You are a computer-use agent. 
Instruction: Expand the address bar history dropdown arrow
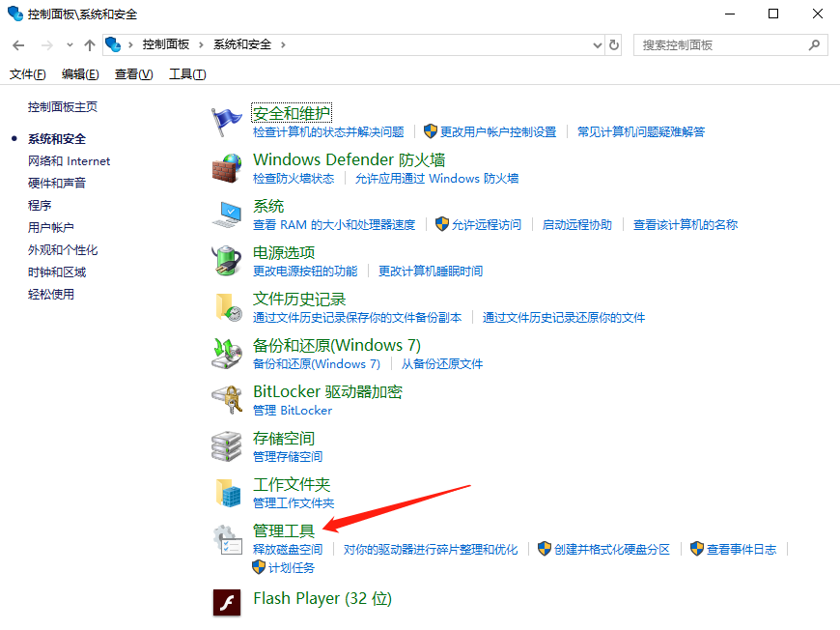[x=596, y=44]
